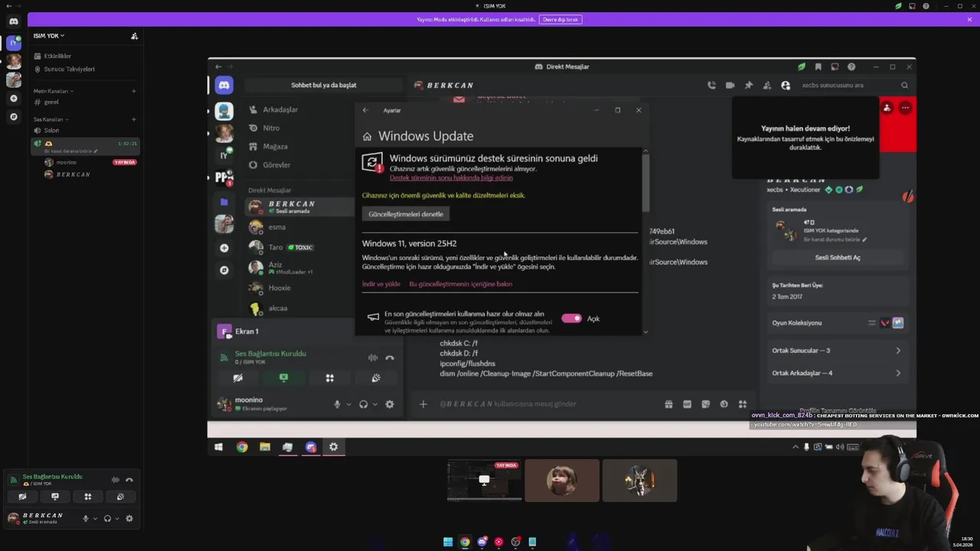
Task: Open gift icon in streamed message bar
Action: click(668, 404)
